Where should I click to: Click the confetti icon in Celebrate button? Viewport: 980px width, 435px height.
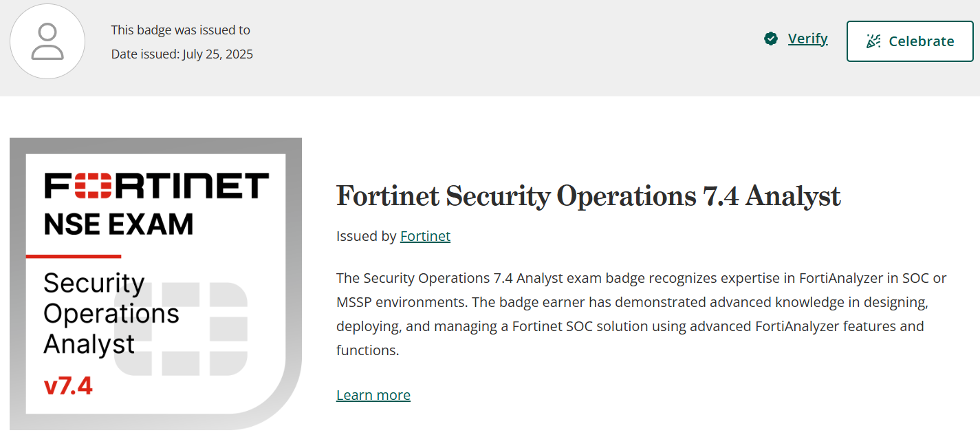(873, 41)
